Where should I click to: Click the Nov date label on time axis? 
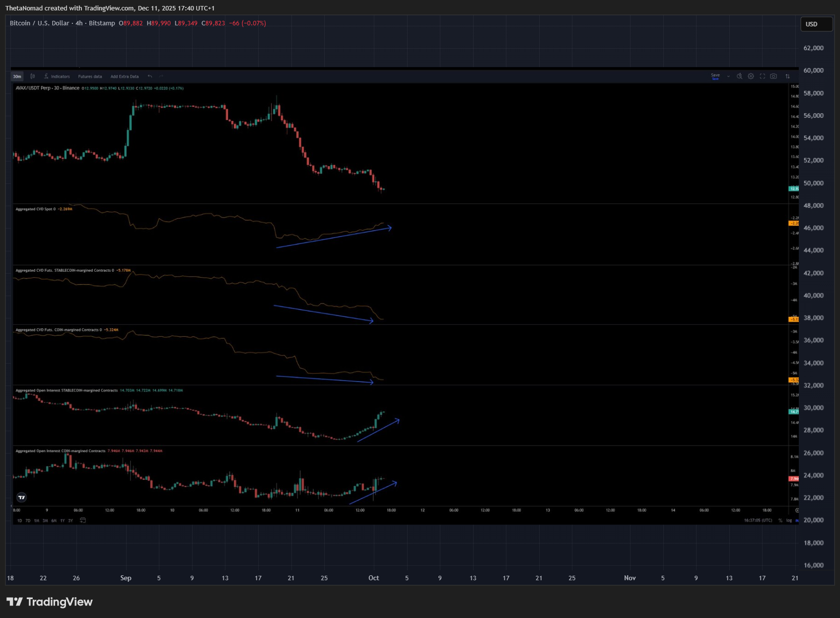630,578
